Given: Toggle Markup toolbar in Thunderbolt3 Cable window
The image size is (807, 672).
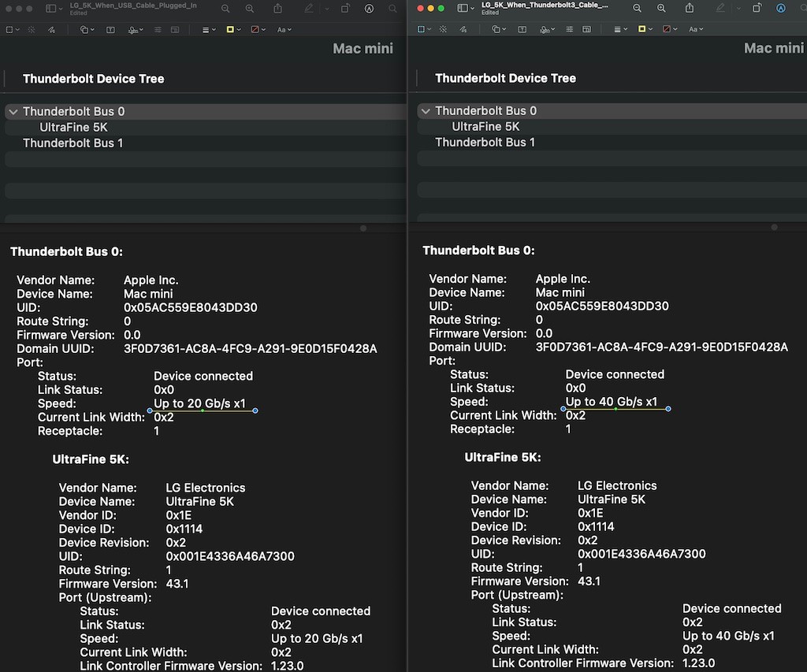Looking at the screenshot, I should (x=781, y=8).
